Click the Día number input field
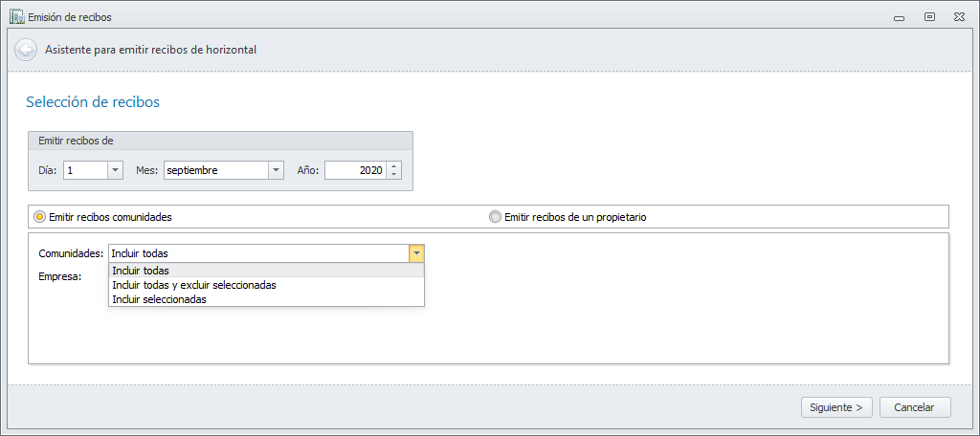Screen dimensions: 980x436 point(84,170)
